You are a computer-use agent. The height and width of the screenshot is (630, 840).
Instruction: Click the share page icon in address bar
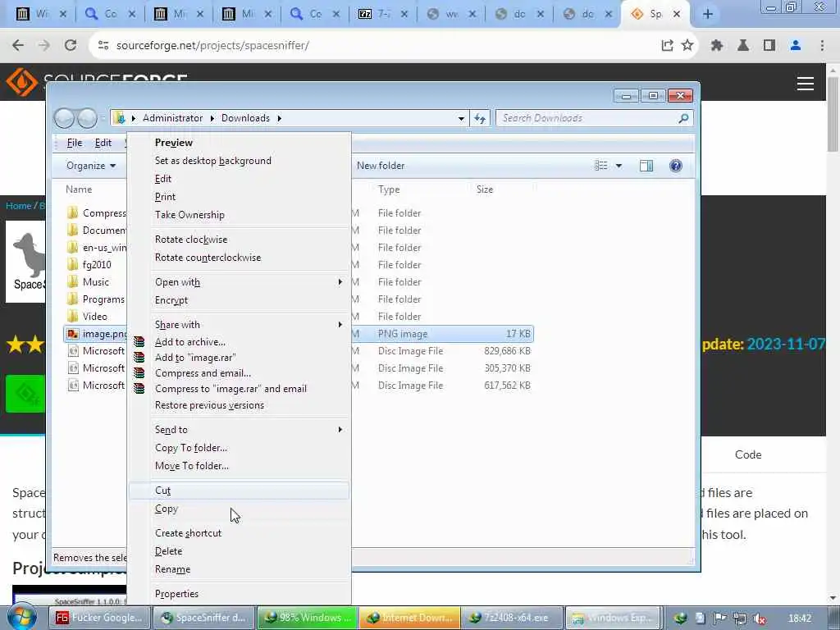667,46
